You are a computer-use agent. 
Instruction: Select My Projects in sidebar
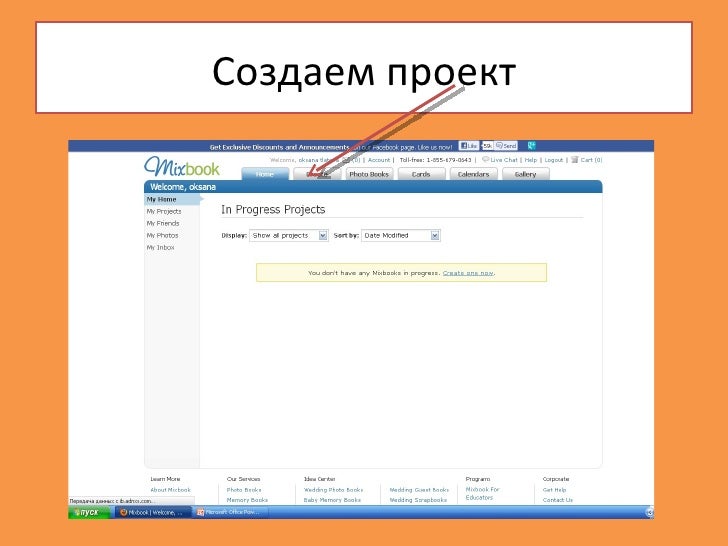[164, 211]
